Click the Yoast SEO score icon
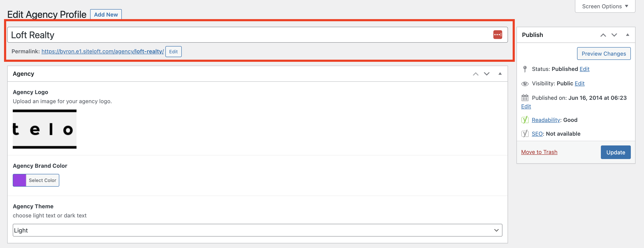The image size is (644, 248). 525,134
